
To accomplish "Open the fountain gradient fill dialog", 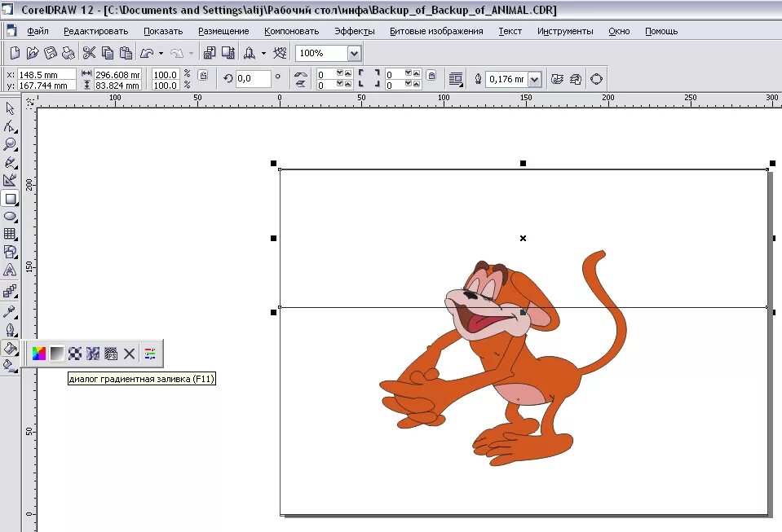I will pyautogui.click(x=57, y=354).
